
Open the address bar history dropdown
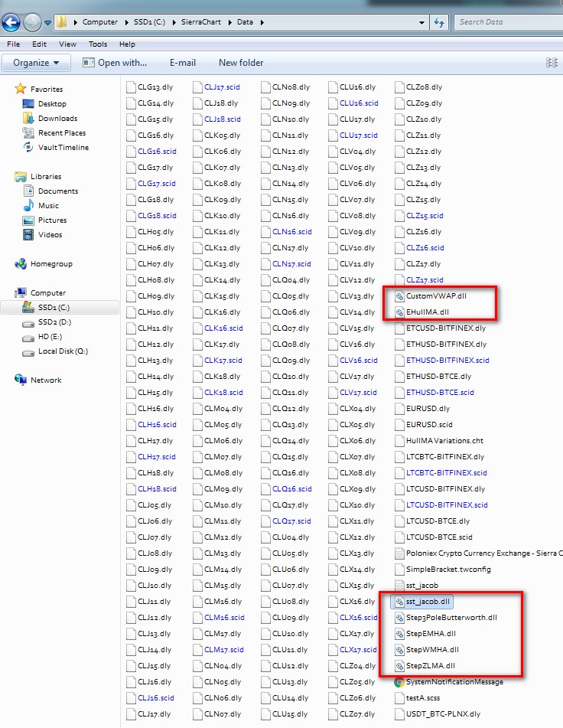click(x=421, y=22)
